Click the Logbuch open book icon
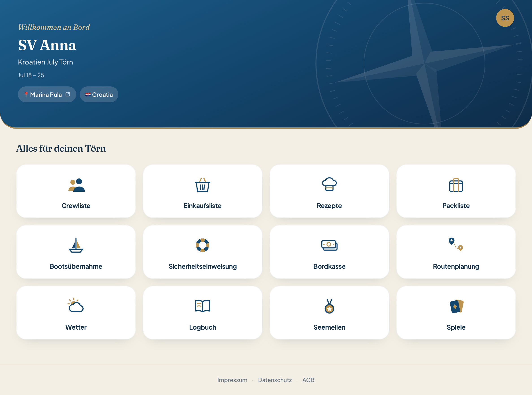Viewport: 532px width, 395px height. pyautogui.click(x=202, y=306)
